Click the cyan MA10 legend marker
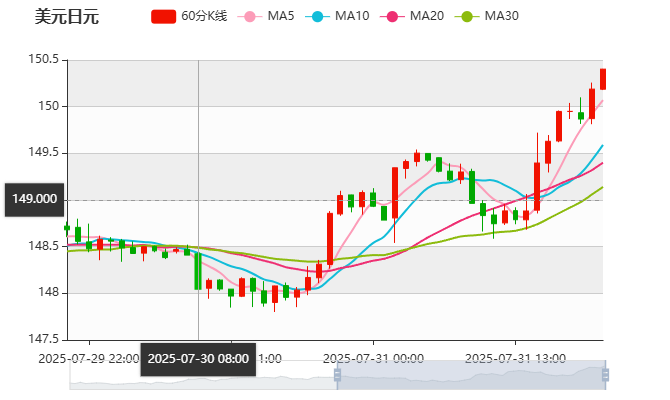Viewport: 670px width, 400px height. tap(320, 16)
